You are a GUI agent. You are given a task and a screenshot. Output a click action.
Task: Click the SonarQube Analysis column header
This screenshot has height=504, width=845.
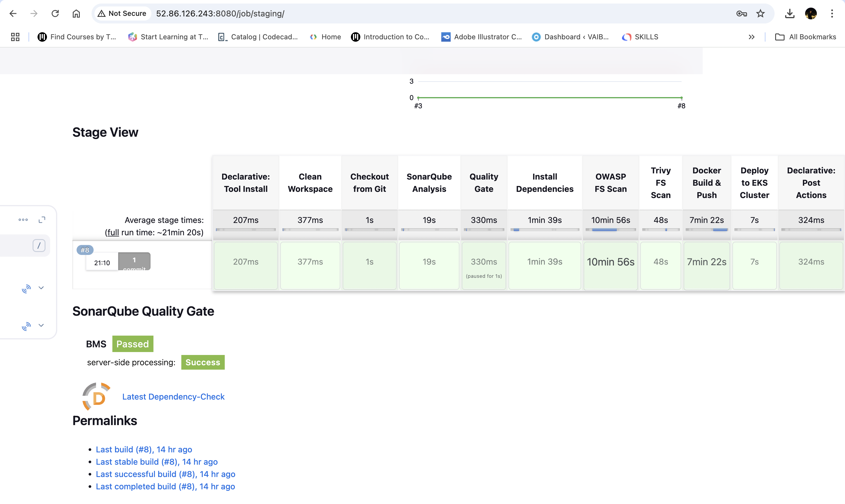click(429, 183)
